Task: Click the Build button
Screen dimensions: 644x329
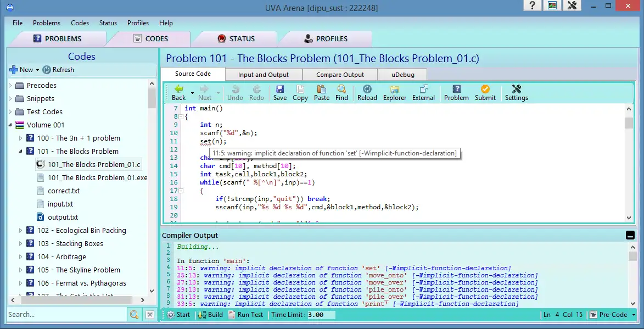Action: click(210, 315)
